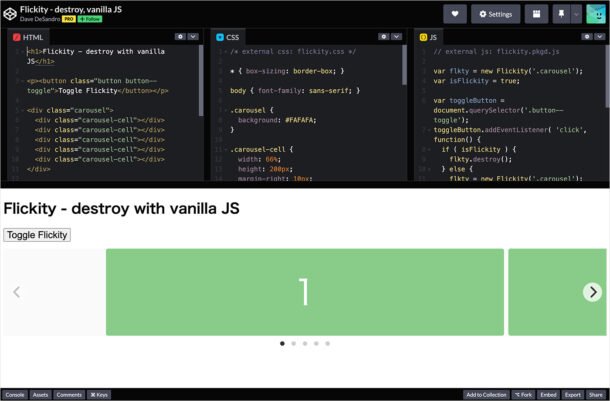This screenshot has height=401, width=610.
Task: Click the CSS editor scrollbar
Action: (x=405, y=65)
